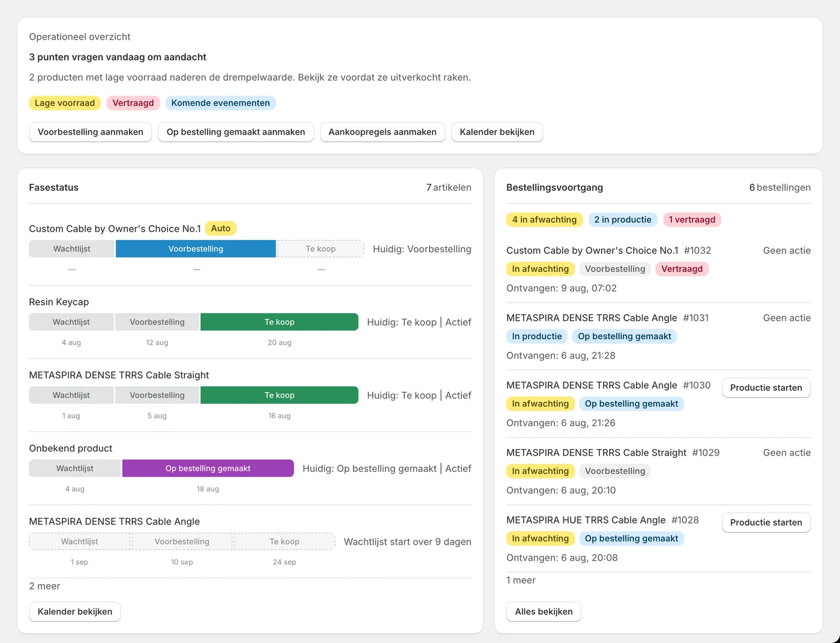The image size is (840, 643).
Task: Click the Vertraagd badge on order #1032
Action: click(x=682, y=269)
